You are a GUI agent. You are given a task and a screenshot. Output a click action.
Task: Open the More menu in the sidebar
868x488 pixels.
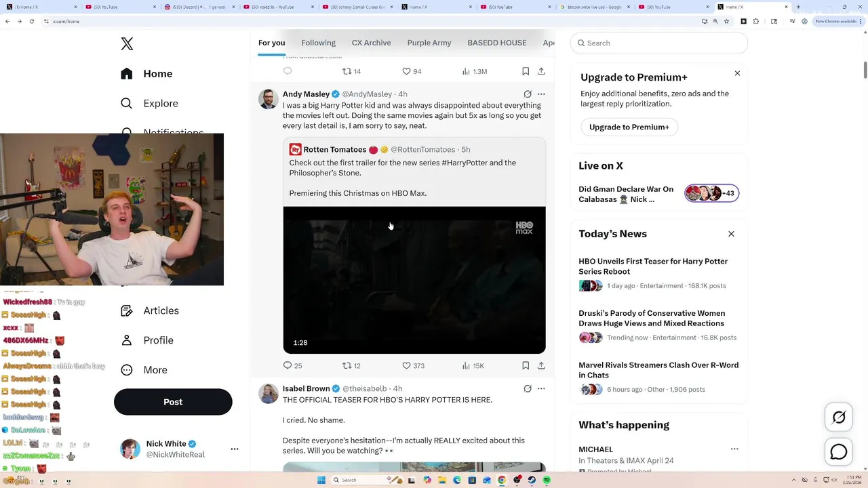click(x=144, y=370)
